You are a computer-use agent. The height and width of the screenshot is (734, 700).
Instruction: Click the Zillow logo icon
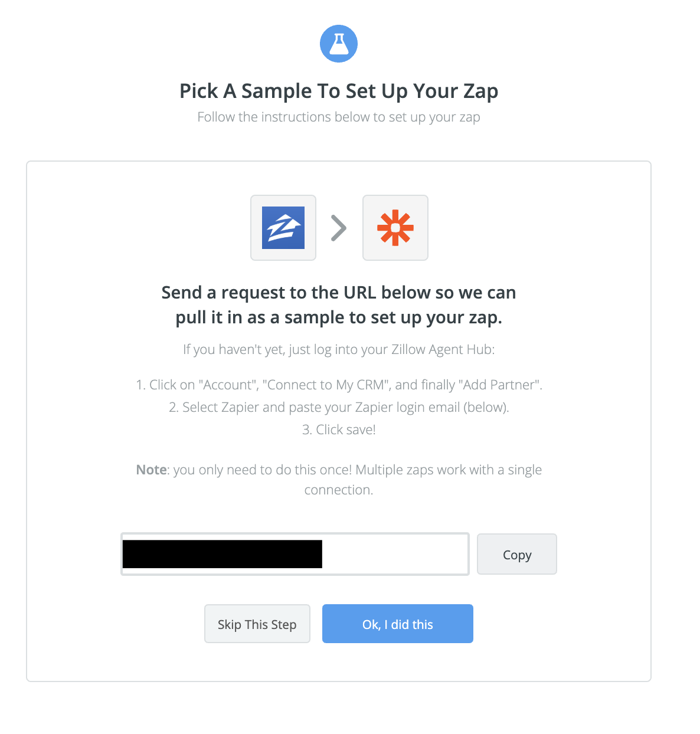click(x=283, y=228)
